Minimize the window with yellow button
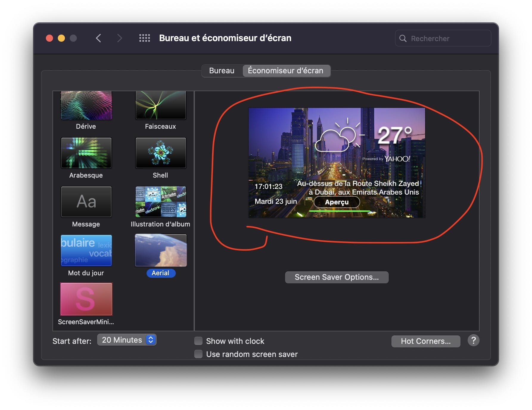 (x=61, y=38)
